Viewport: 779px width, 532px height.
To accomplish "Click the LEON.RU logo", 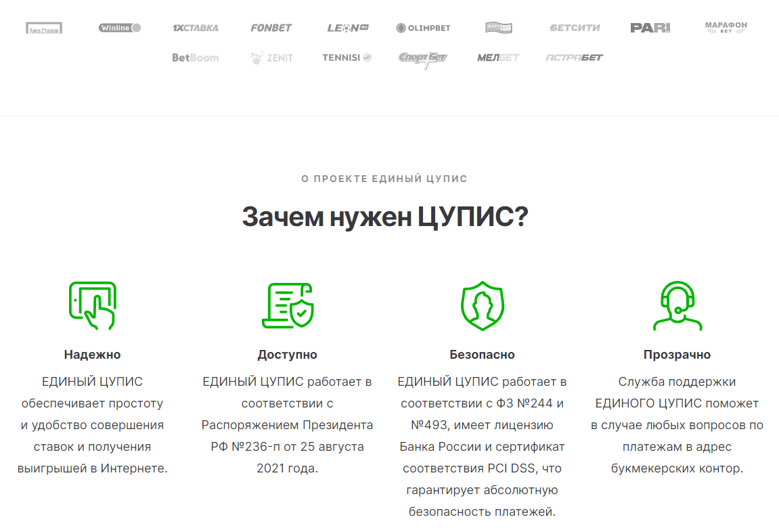I will pos(348,28).
